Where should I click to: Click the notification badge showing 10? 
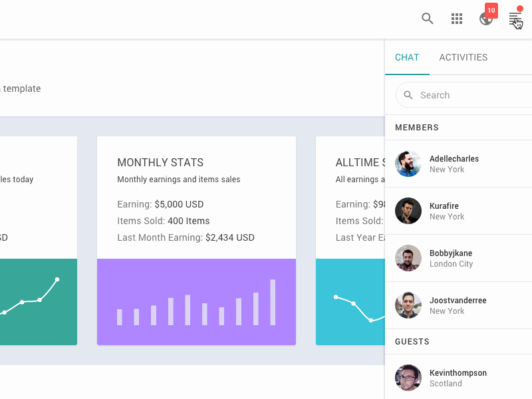491,10
